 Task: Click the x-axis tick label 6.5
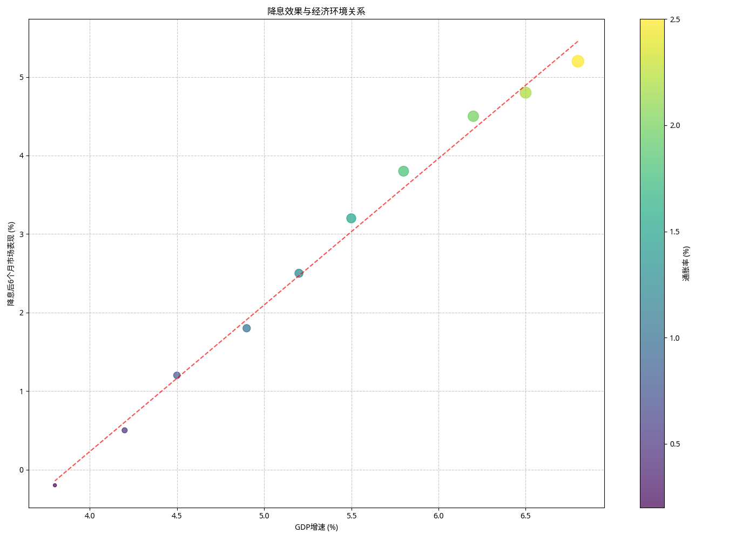[x=525, y=516]
